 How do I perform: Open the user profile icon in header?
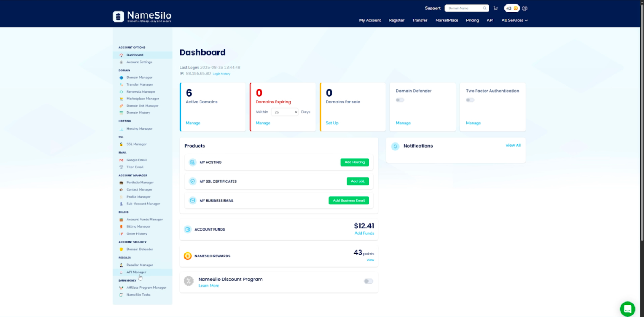(x=525, y=8)
